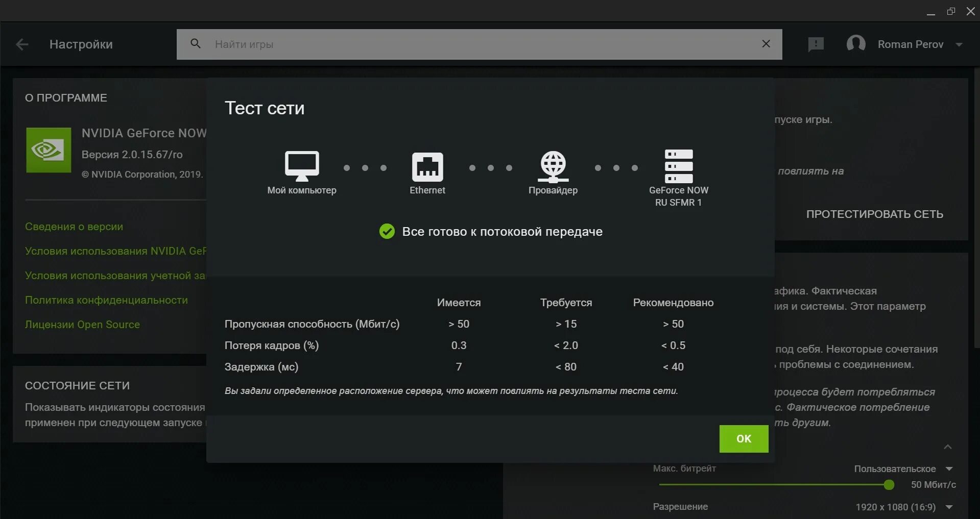Image resolution: width=980 pixels, height=519 pixels.
Task: Click the > 15 required bandwidth value
Action: 566,324
